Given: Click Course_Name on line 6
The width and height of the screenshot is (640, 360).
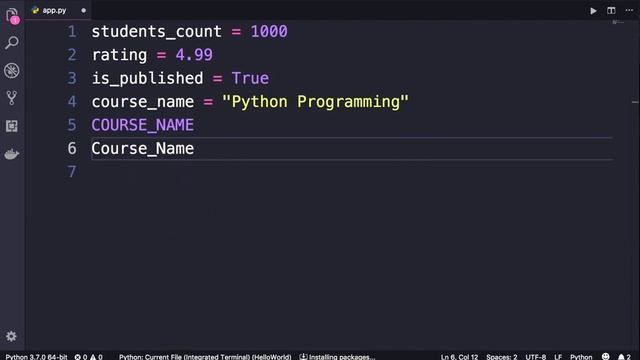Looking at the screenshot, I should tap(142, 149).
